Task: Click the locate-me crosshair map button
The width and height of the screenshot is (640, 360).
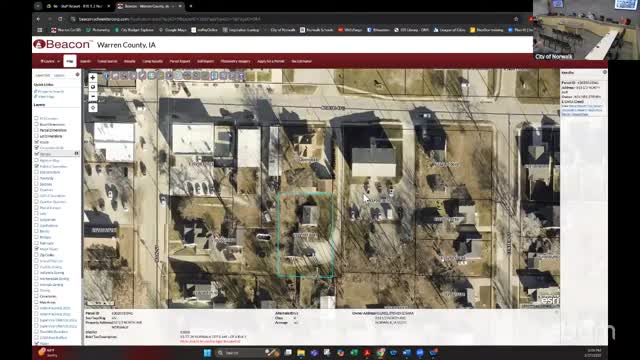Action: point(93,108)
